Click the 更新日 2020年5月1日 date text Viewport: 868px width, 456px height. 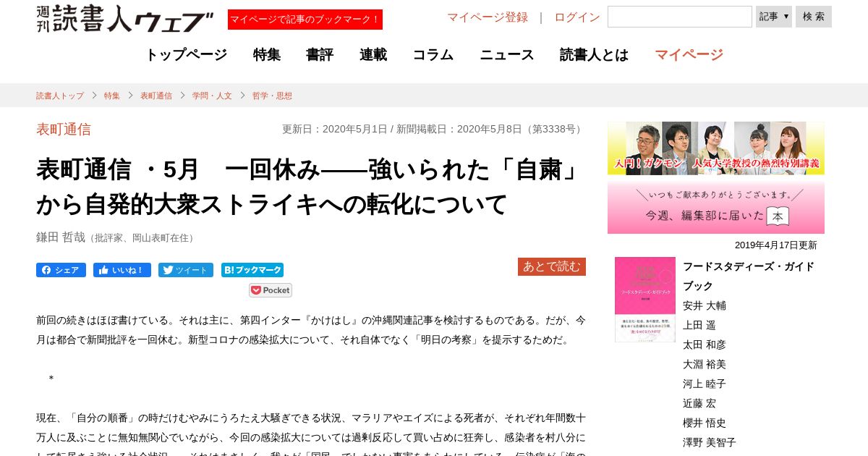(x=334, y=130)
